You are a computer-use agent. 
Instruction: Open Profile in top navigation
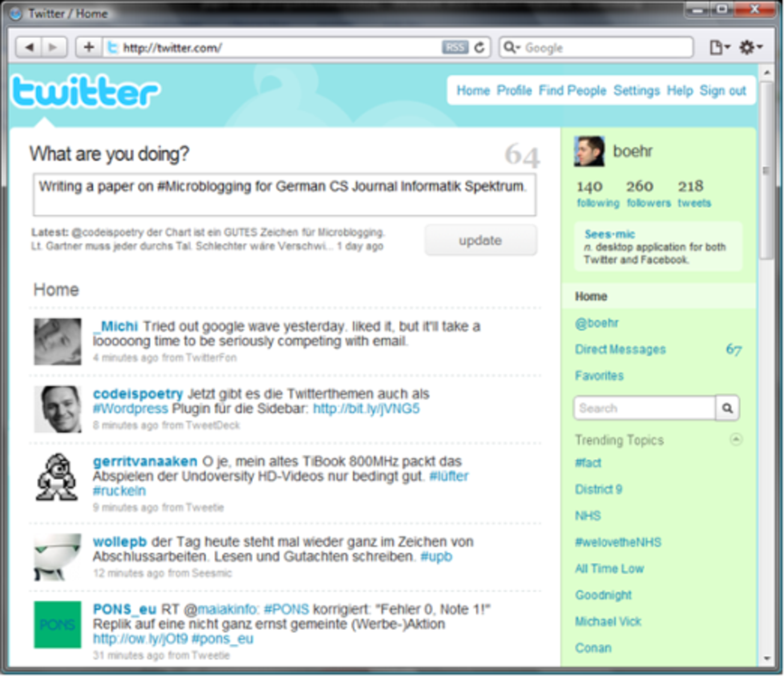click(514, 91)
